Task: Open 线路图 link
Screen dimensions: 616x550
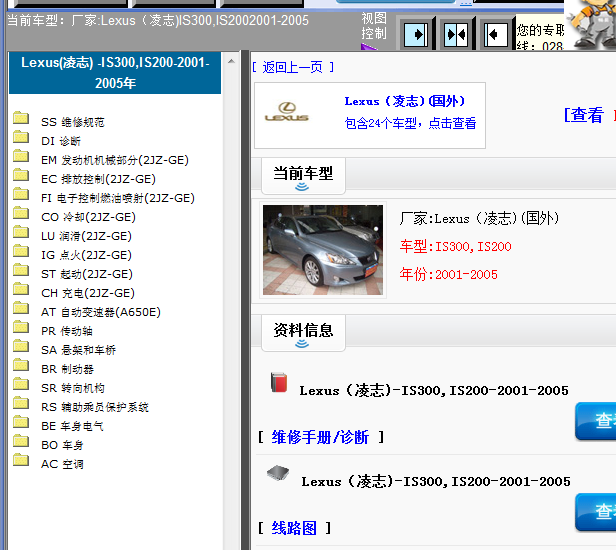Action: click(x=294, y=528)
